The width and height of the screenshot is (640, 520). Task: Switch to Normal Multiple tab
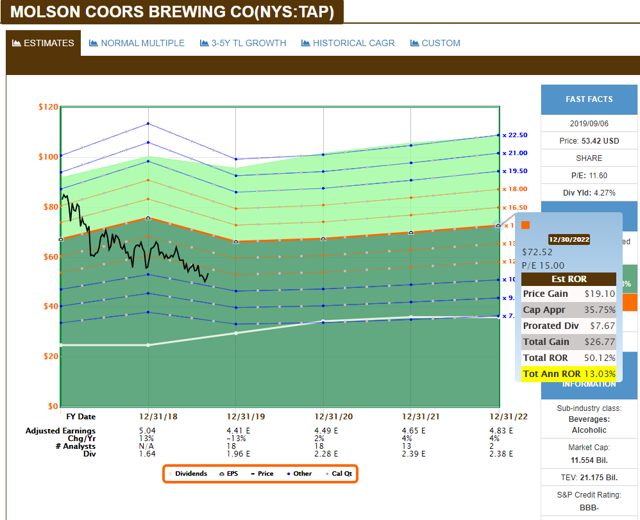click(137, 43)
